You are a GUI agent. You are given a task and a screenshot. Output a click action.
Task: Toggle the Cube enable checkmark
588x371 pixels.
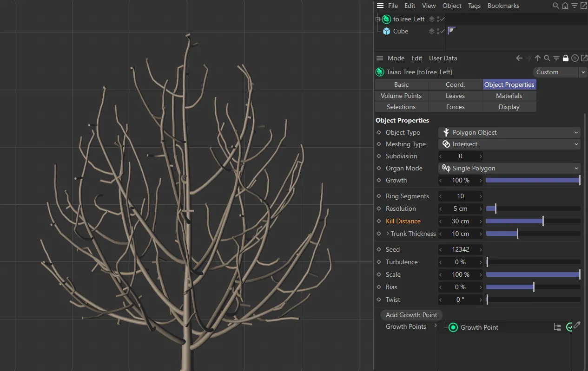tap(443, 31)
